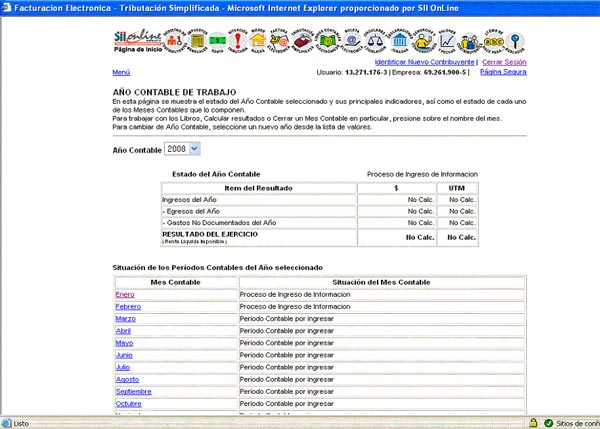The height and width of the screenshot is (429, 600).
Task: Open the Abril accounting month
Action: click(x=123, y=331)
